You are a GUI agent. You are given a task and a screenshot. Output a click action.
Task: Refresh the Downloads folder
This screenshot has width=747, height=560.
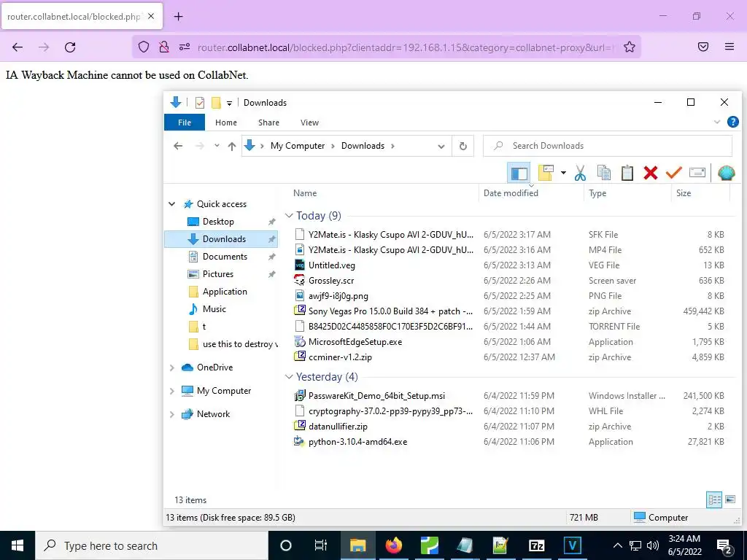point(463,146)
